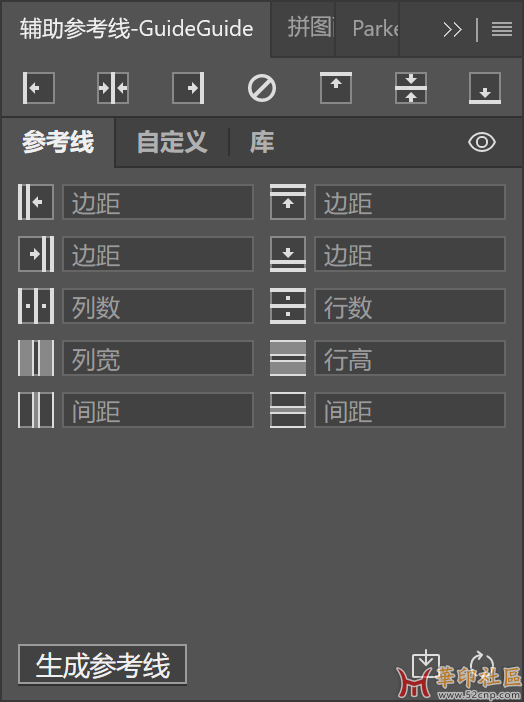This screenshot has width=524, height=702.
Task: Add guide to top edge
Action: tap(336, 88)
